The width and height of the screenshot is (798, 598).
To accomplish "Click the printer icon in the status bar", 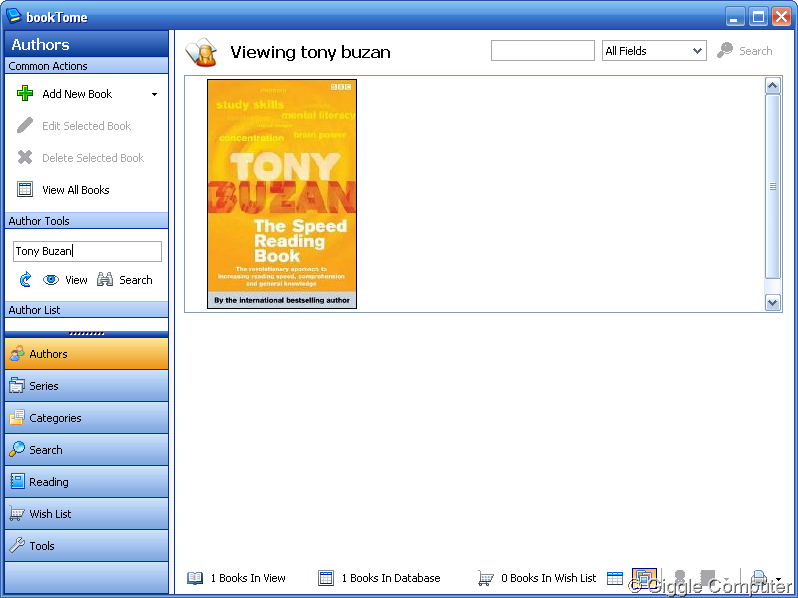I will [758, 578].
